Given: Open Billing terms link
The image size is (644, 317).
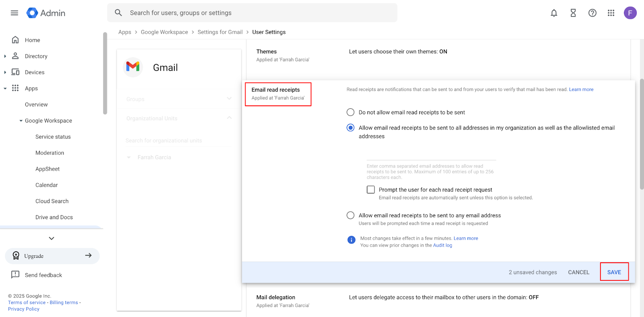Looking at the screenshot, I should click(x=64, y=303).
